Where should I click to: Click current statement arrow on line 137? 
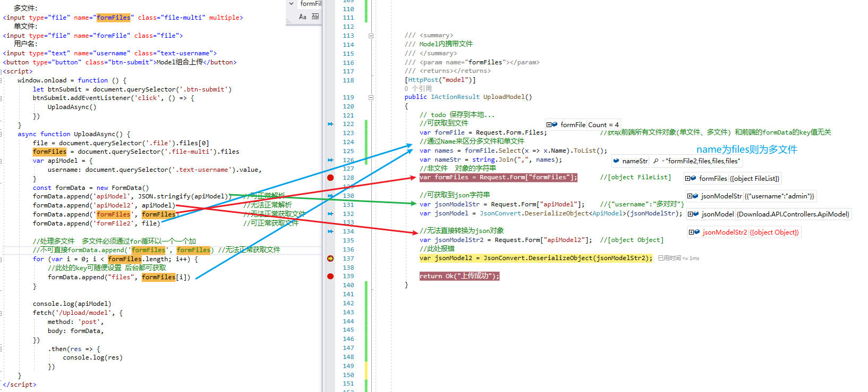tap(330, 258)
